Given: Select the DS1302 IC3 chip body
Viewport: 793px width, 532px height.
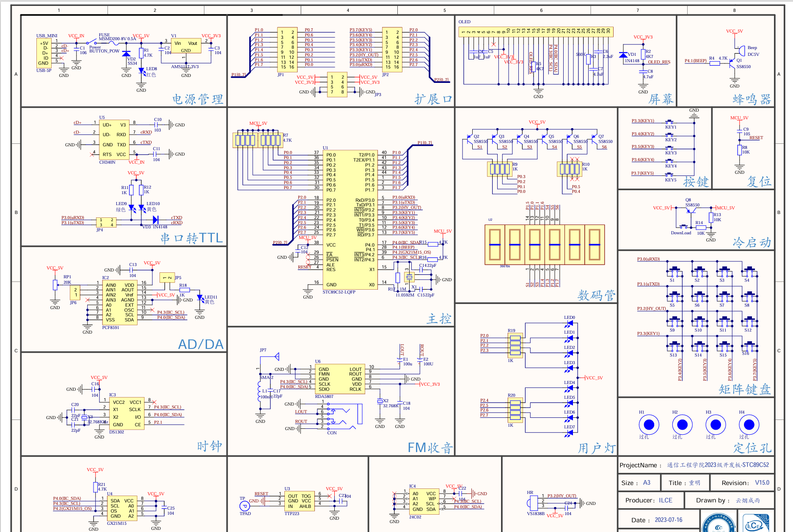Looking at the screenshot, I should point(127,413).
